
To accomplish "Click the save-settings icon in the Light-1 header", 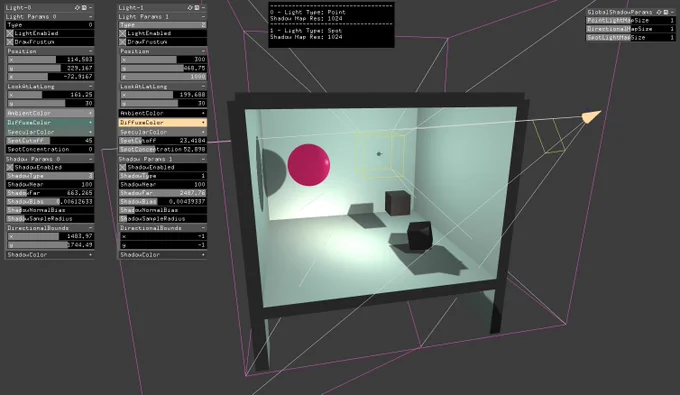I will pyautogui.click(x=197, y=7).
